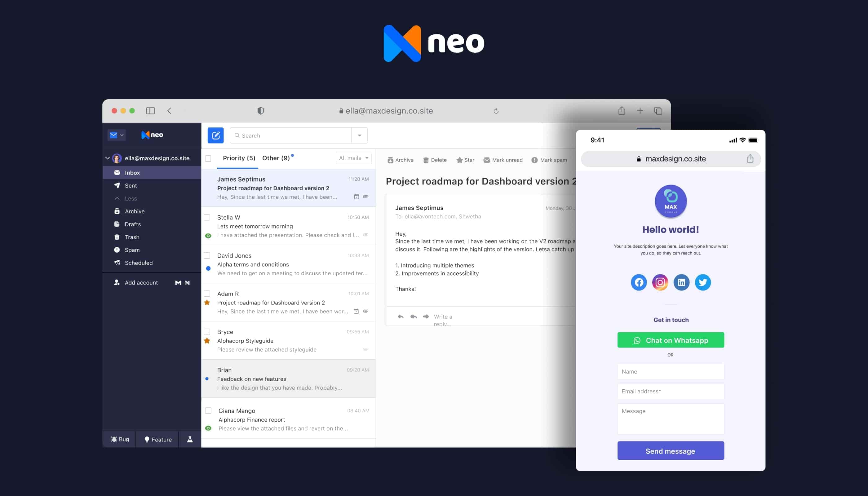Click the Priority tab in email list
Image resolution: width=868 pixels, height=496 pixels.
(238, 157)
